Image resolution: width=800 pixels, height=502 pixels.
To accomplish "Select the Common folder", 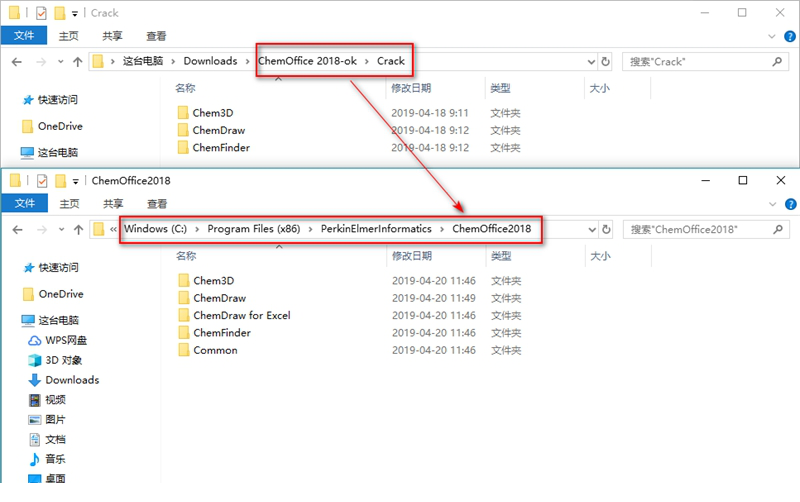I will coord(215,350).
